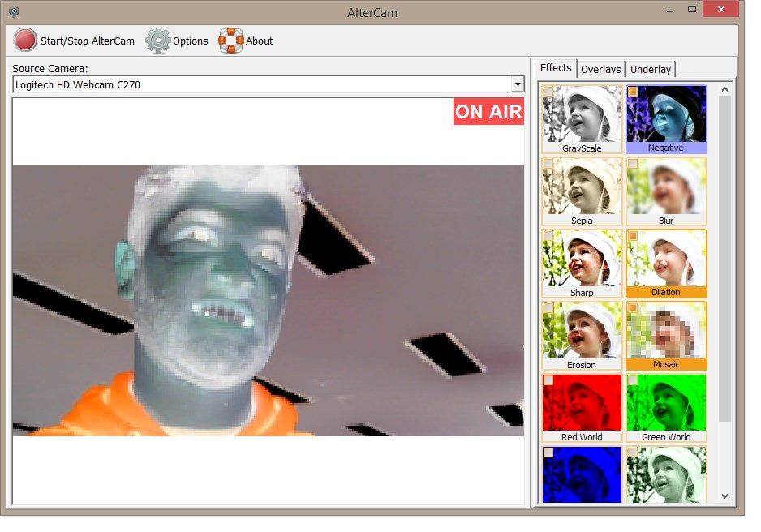Click the webcam video preview
761x532 pixels.
click(x=269, y=301)
